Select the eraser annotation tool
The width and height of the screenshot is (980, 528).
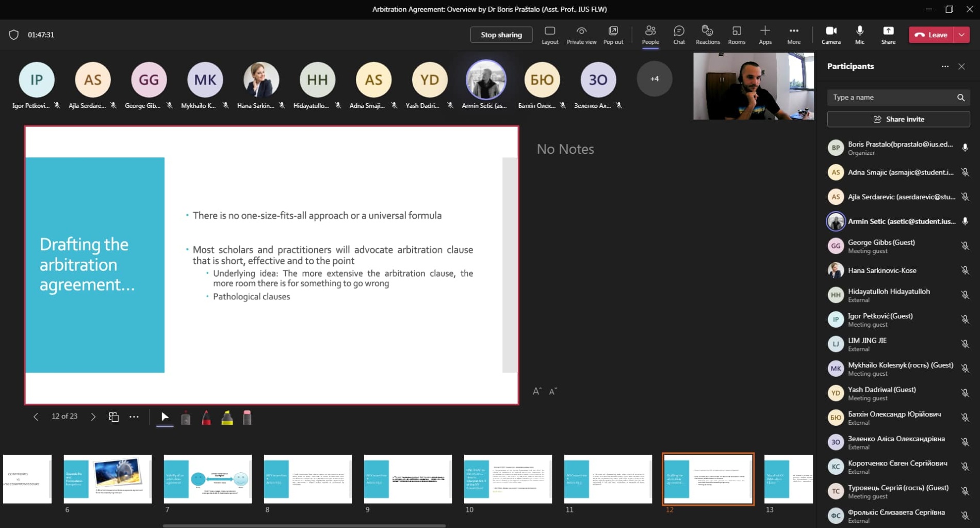tap(247, 417)
